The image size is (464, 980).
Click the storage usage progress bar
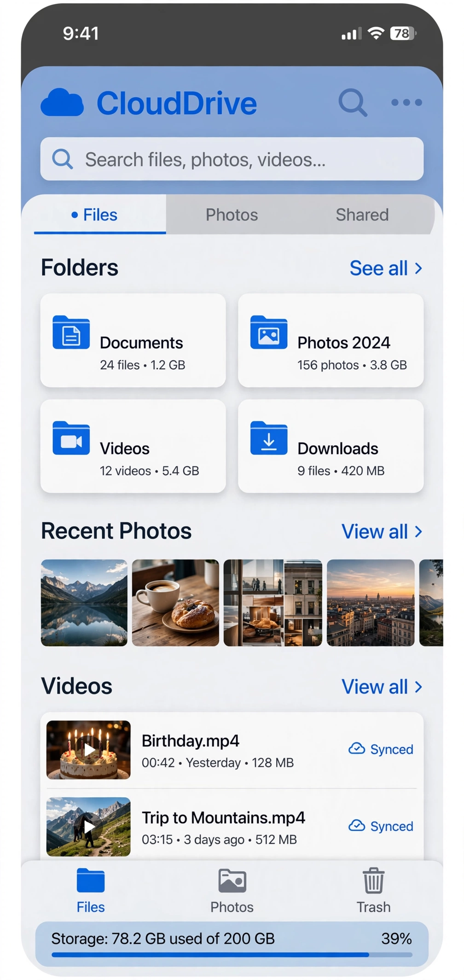[232, 955]
